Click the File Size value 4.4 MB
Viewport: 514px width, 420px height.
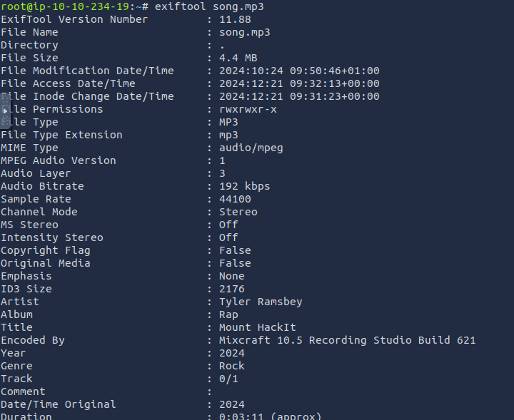point(238,58)
